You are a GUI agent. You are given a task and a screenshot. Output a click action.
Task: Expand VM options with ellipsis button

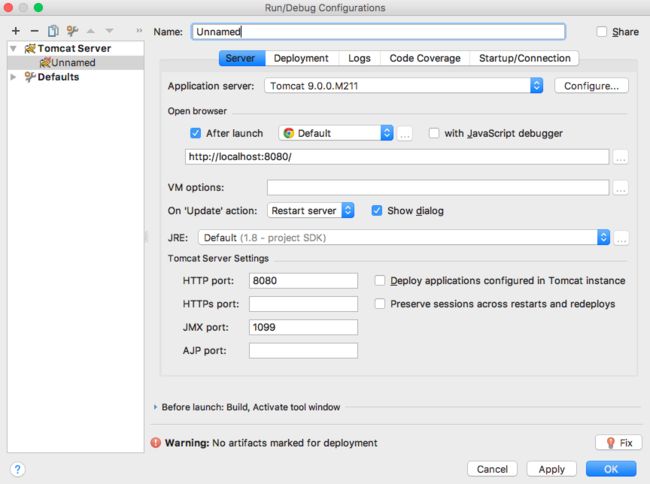point(621,188)
